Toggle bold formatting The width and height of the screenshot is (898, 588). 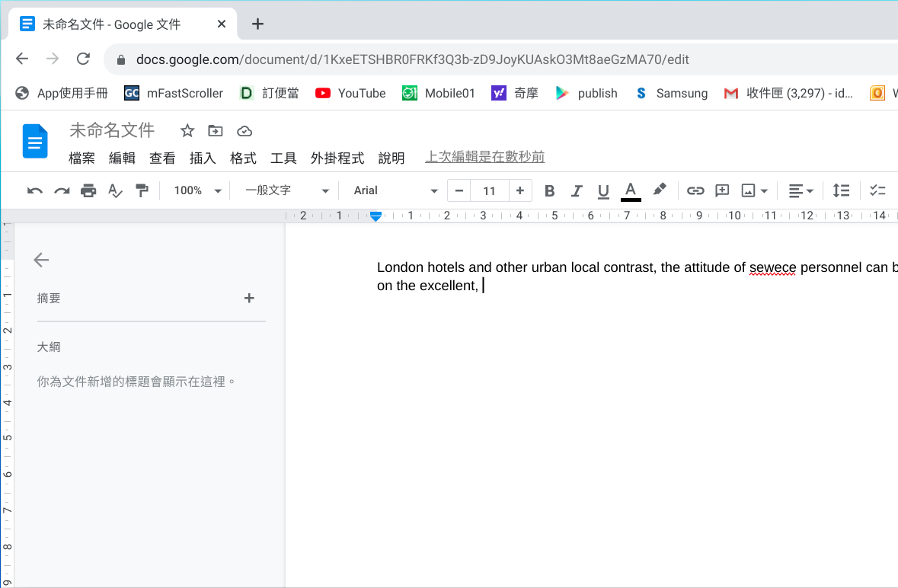549,190
